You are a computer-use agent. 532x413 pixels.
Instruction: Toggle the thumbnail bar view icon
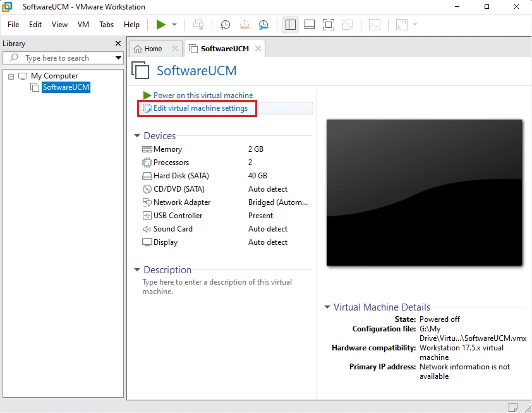[310, 25]
